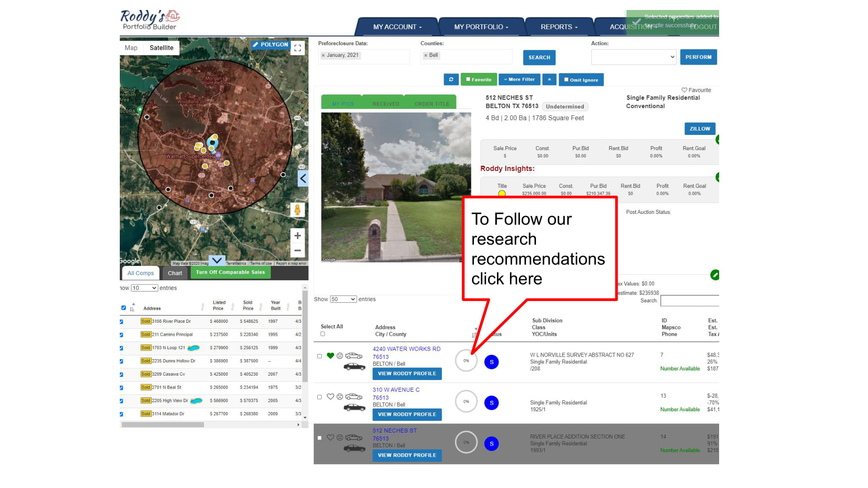868x488 pixels.
Task: Toggle fullscreen map view icon
Action: point(298,48)
